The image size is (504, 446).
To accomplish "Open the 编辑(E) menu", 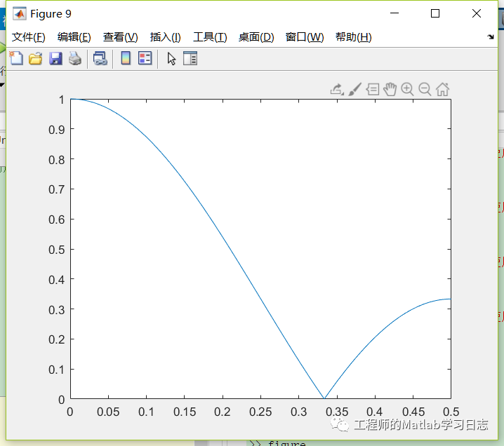I will click(74, 37).
